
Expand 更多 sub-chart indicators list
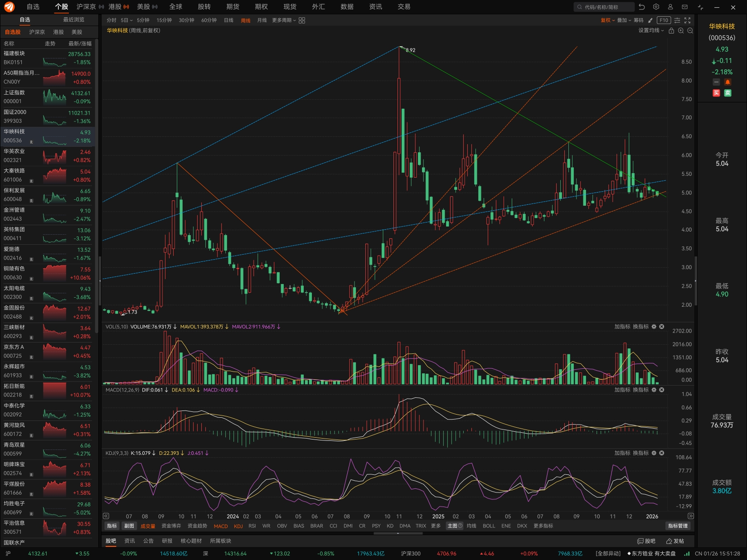click(436, 526)
